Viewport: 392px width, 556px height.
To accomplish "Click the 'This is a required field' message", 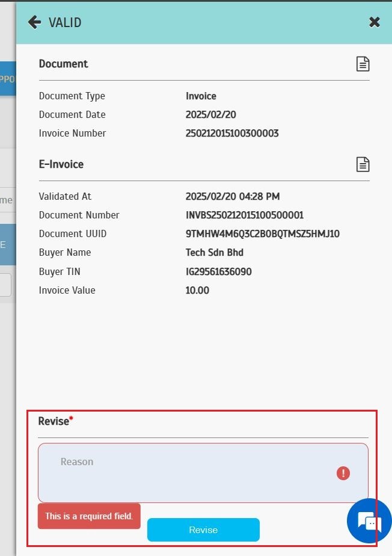I will click(x=89, y=516).
